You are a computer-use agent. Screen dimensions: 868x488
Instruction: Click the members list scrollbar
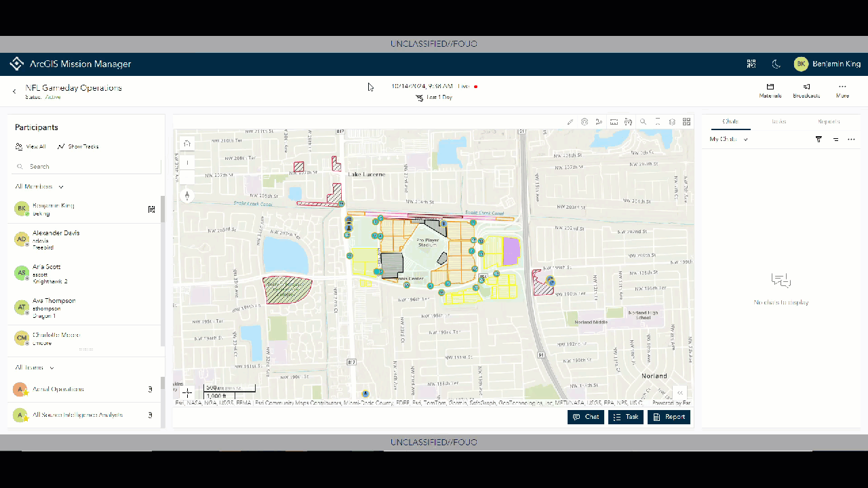(x=163, y=210)
